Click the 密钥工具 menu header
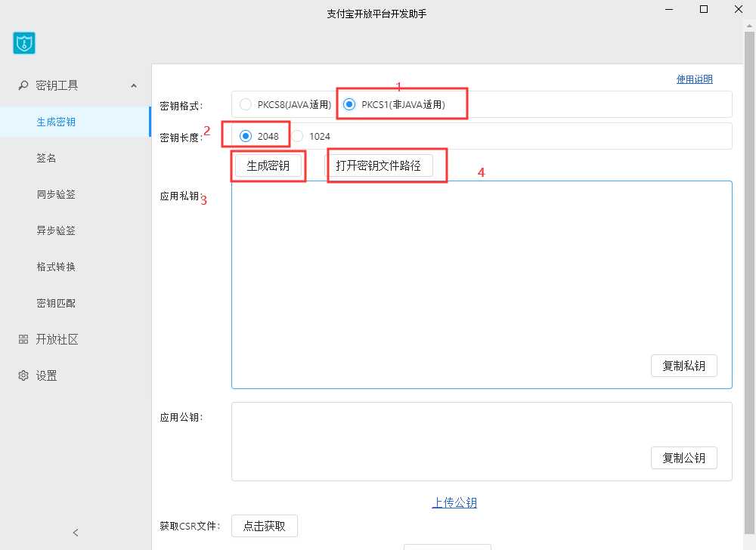The image size is (756, 550). [75, 85]
